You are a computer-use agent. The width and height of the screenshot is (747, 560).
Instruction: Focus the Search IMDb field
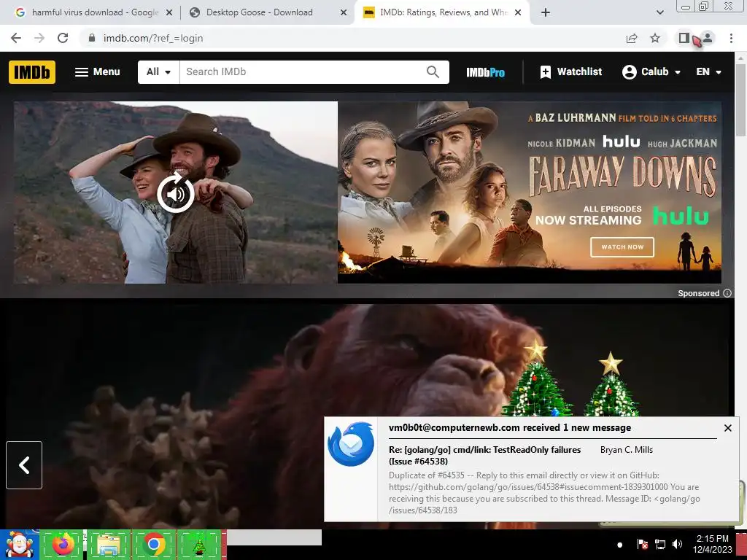[300, 72]
